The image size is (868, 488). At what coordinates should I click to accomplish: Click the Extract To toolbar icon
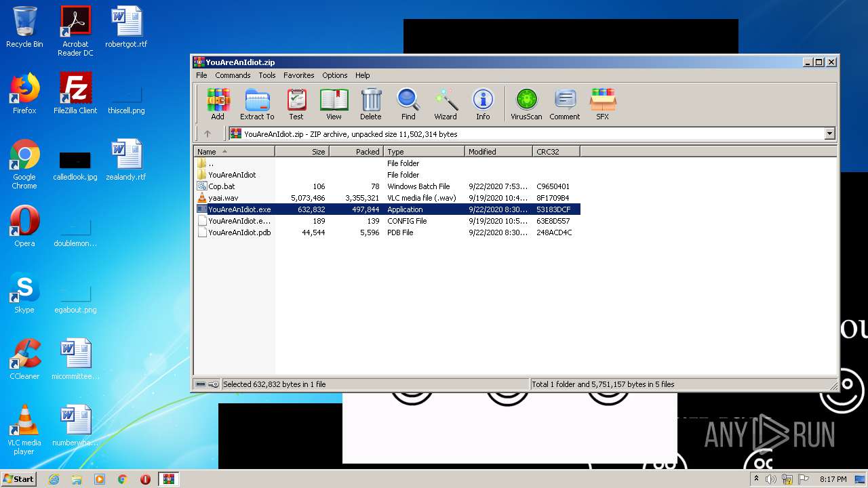point(257,104)
